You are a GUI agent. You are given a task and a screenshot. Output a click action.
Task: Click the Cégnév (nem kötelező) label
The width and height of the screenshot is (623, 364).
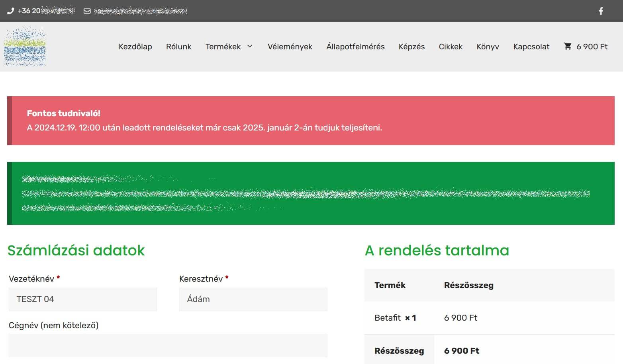point(53,325)
